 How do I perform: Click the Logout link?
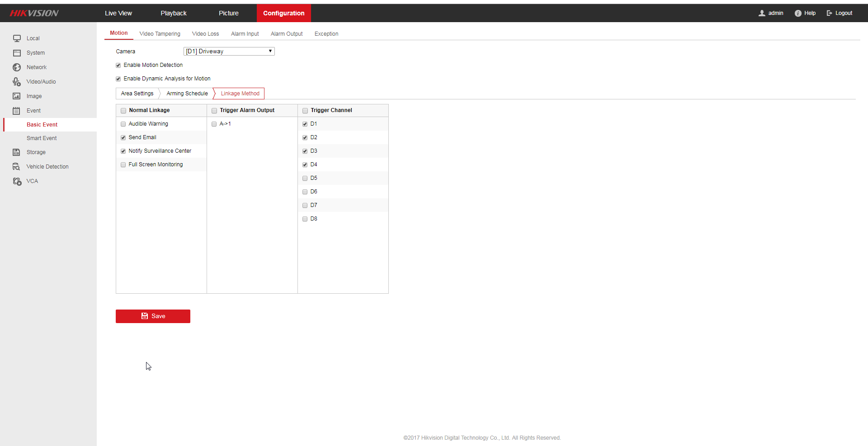pyautogui.click(x=840, y=13)
